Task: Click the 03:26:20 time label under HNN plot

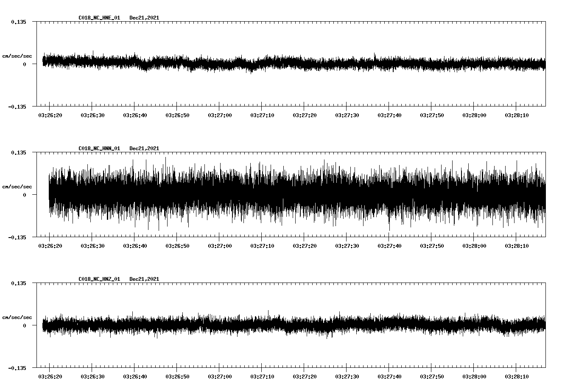Action: pos(50,246)
